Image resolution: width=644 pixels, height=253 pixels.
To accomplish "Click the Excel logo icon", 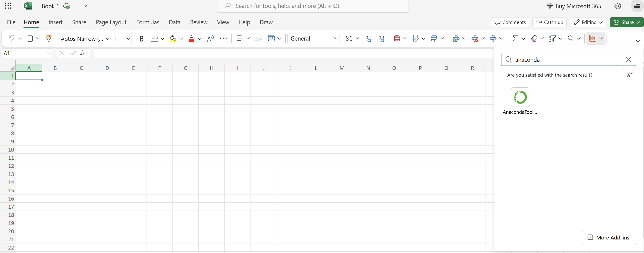I will pos(27,6).
